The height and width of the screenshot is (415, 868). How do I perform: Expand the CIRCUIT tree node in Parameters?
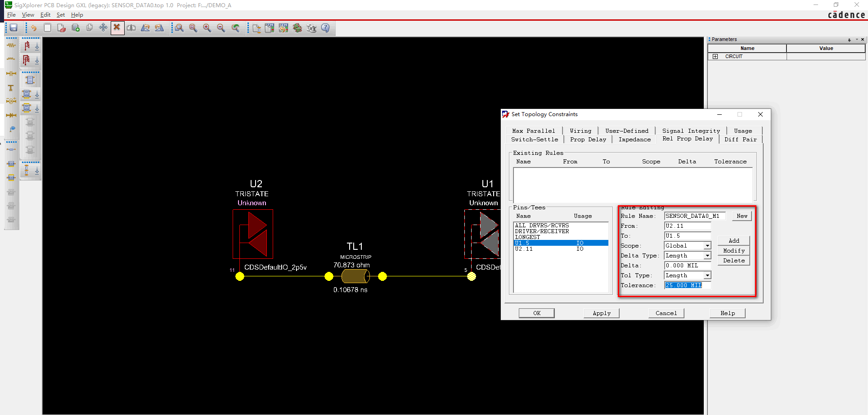[715, 56]
